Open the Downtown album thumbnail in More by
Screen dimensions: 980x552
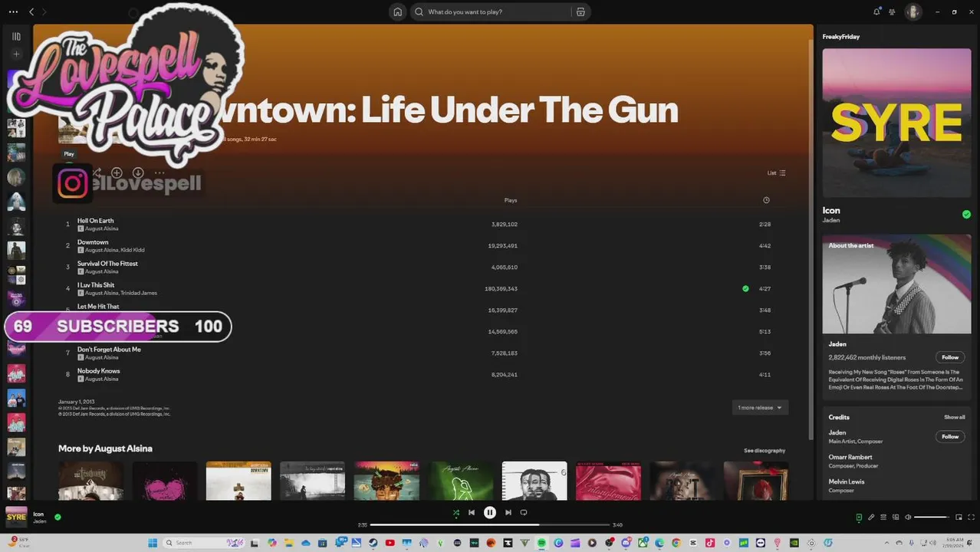(x=238, y=481)
